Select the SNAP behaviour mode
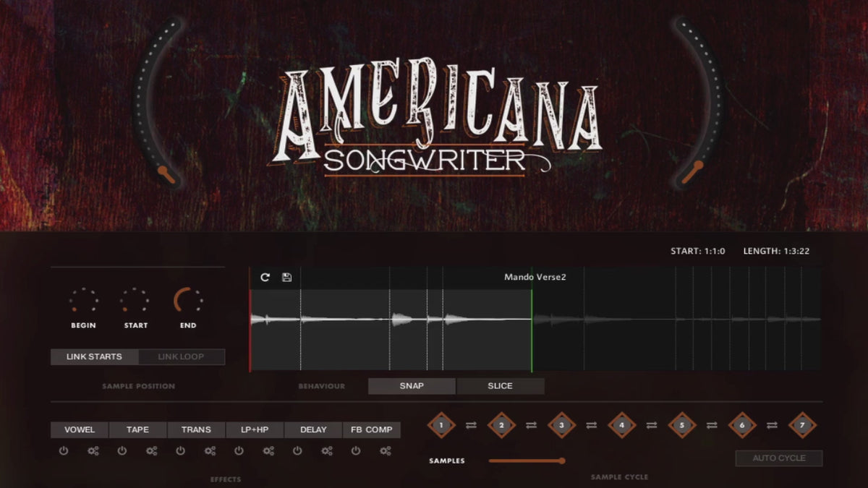Image resolution: width=868 pixels, height=488 pixels. pos(412,386)
